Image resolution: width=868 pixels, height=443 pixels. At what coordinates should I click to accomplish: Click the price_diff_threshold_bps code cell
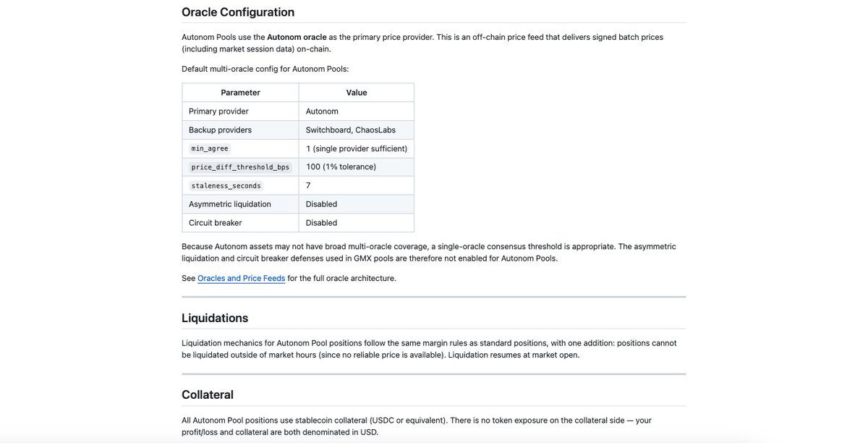pyautogui.click(x=240, y=167)
